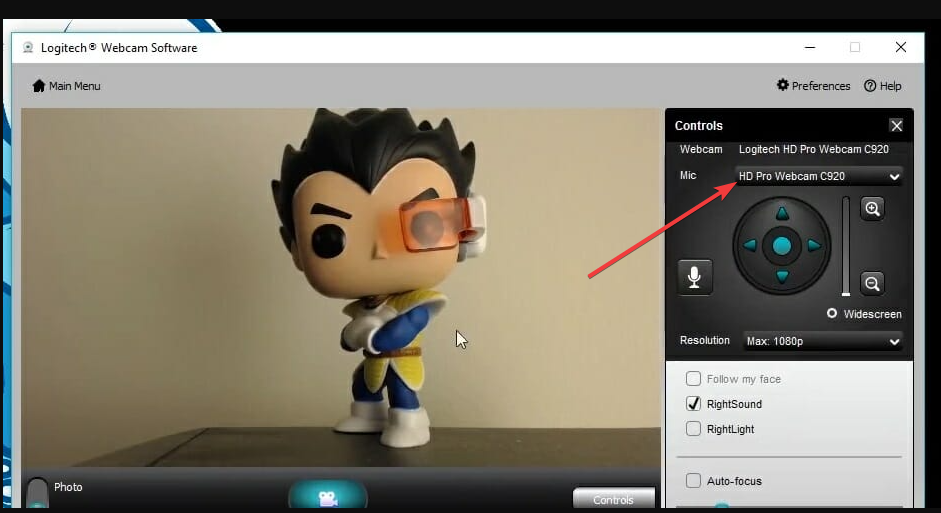Toggle the Photo mode switch

pyautogui.click(x=37, y=492)
